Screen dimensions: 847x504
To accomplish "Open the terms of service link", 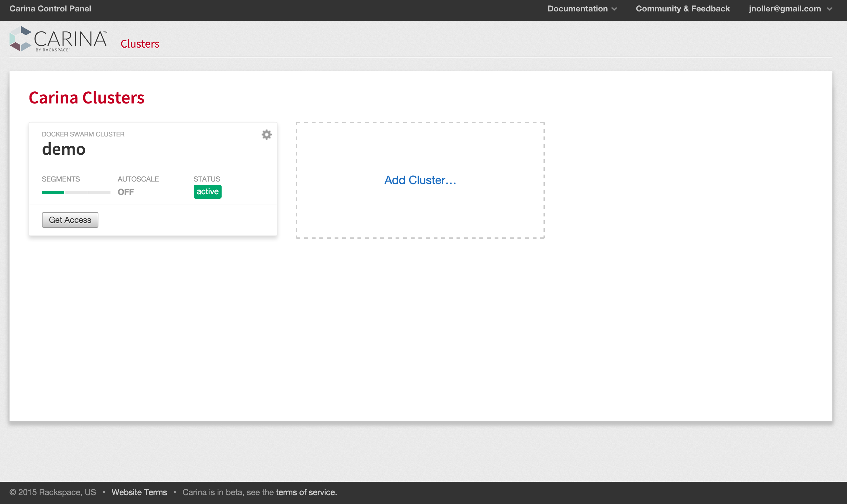I will [306, 492].
